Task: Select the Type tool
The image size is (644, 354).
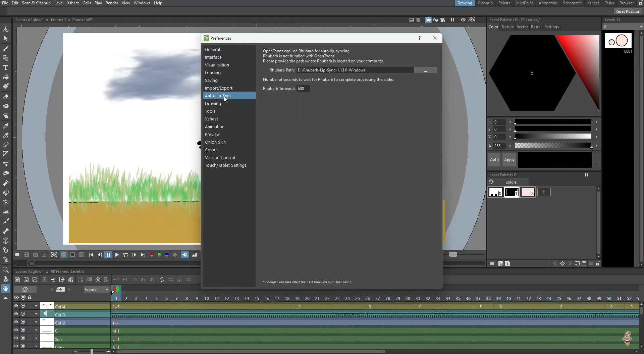Action: coord(6,67)
